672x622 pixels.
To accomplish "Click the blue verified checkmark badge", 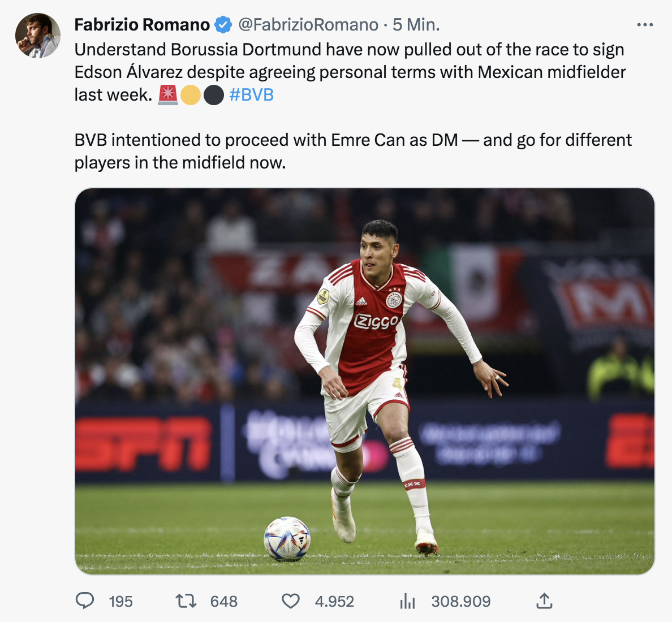I will click(223, 25).
